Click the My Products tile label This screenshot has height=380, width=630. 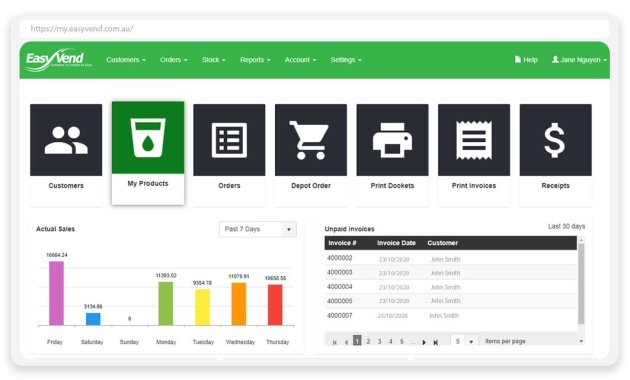coord(148,183)
